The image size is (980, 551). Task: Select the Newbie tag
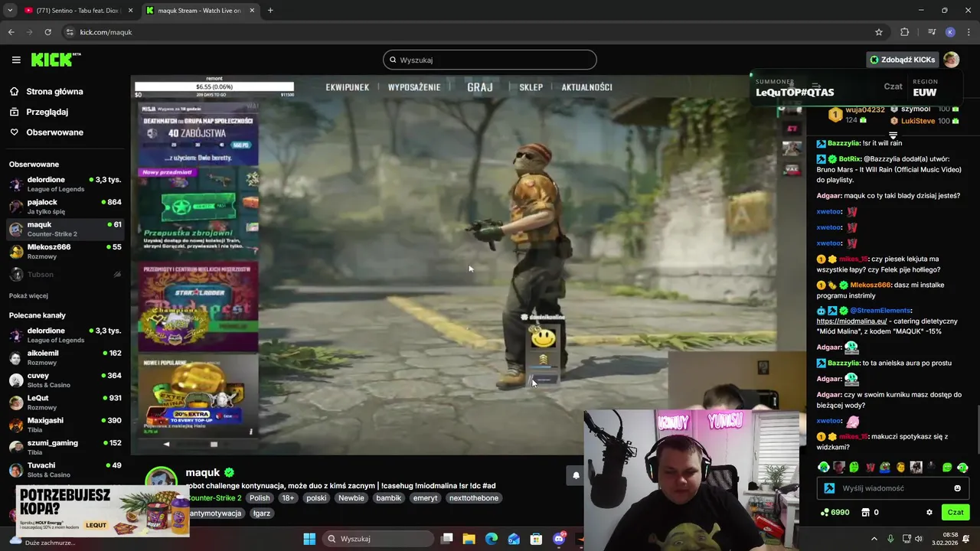(x=351, y=498)
